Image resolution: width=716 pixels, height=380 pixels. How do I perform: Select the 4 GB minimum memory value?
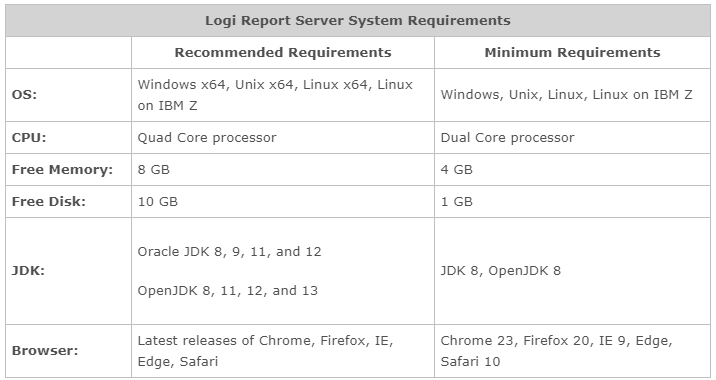coord(456,169)
